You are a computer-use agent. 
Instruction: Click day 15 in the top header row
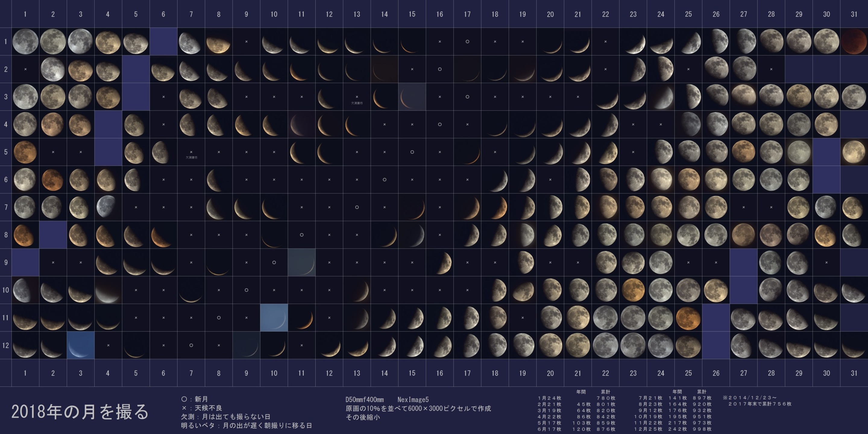coord(412,14)
